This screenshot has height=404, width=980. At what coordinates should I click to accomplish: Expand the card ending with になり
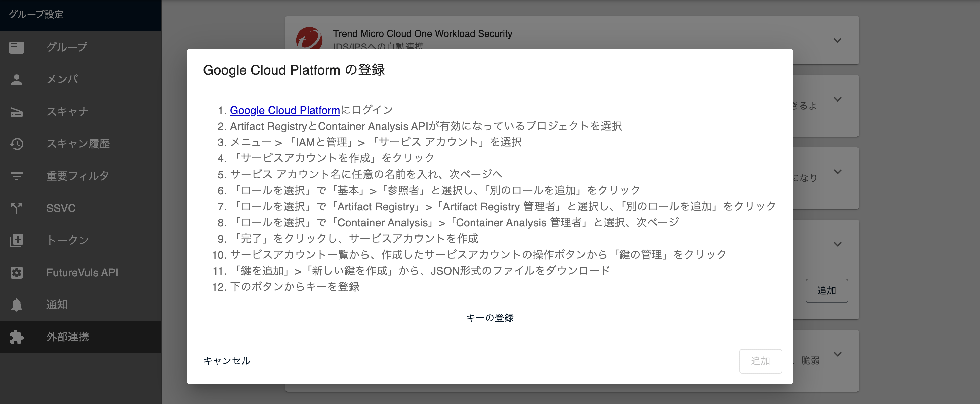point(837,172)
